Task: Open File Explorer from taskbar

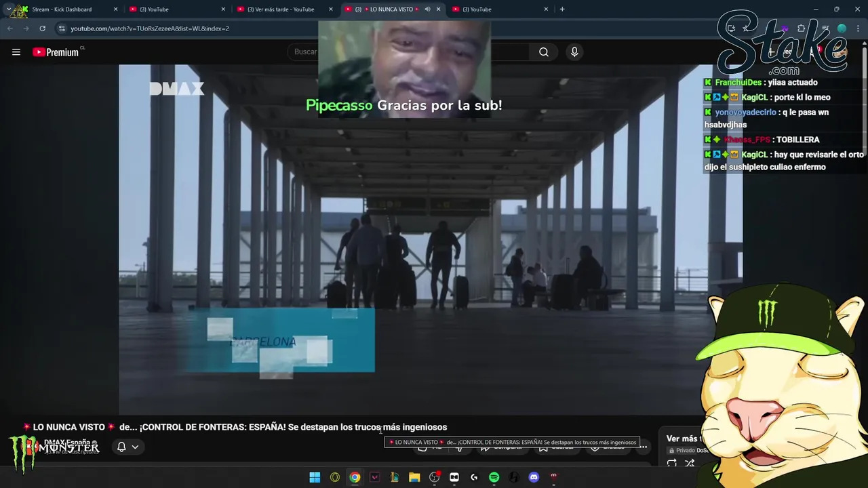Action: tap(414, 477)
